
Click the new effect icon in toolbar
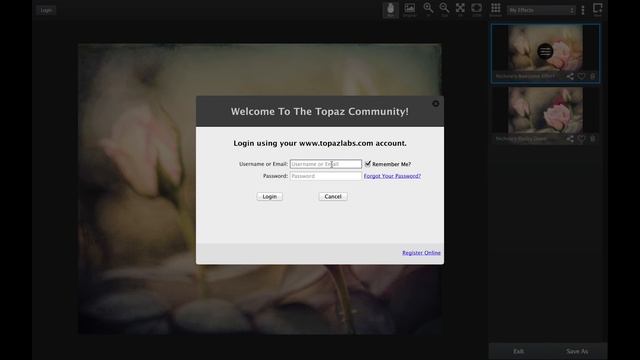tap(598, 9)
